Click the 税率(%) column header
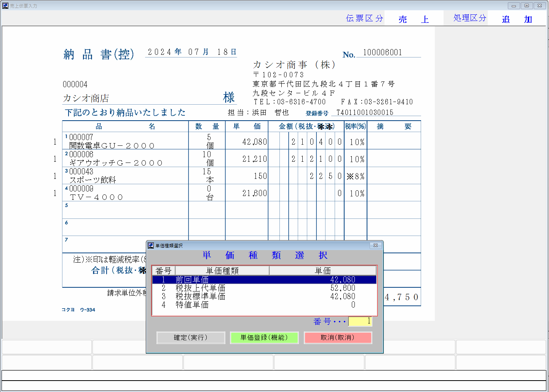This screenshot has height=392, width=549. pyautogui.click(x=356, y=126)
